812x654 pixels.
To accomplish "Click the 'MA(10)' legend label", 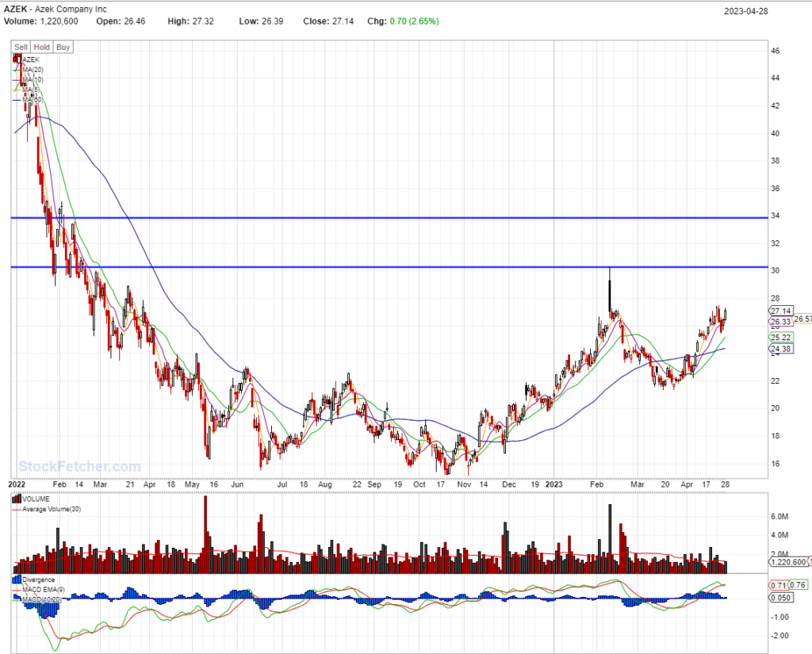I will 33,80.
